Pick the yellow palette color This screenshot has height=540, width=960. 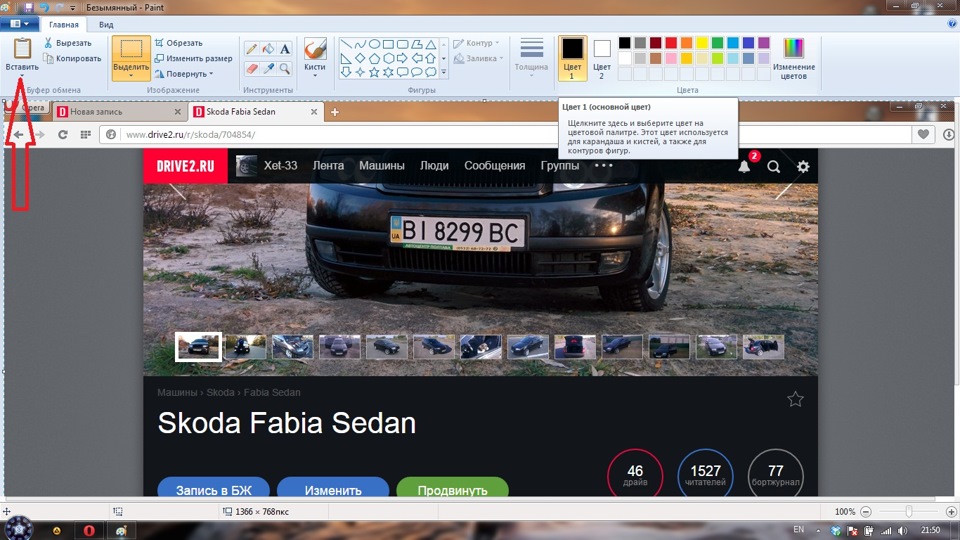click(702, 43)
